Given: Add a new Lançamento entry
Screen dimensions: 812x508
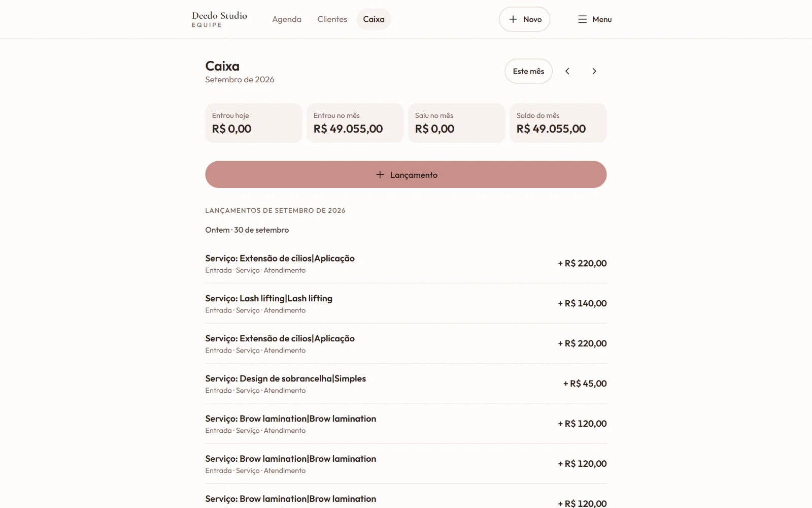Looking at the screenshot, I should click(406, 174).
